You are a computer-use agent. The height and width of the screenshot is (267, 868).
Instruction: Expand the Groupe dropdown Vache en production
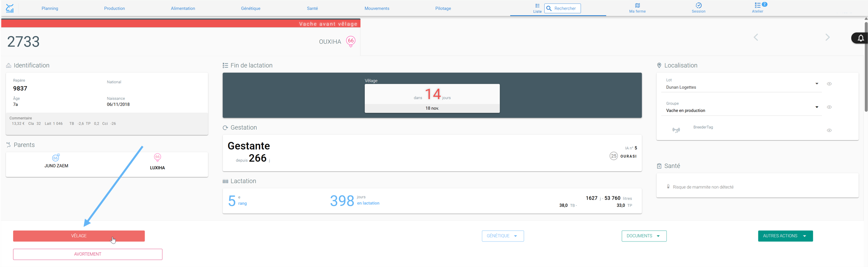(x=742, y=108)
